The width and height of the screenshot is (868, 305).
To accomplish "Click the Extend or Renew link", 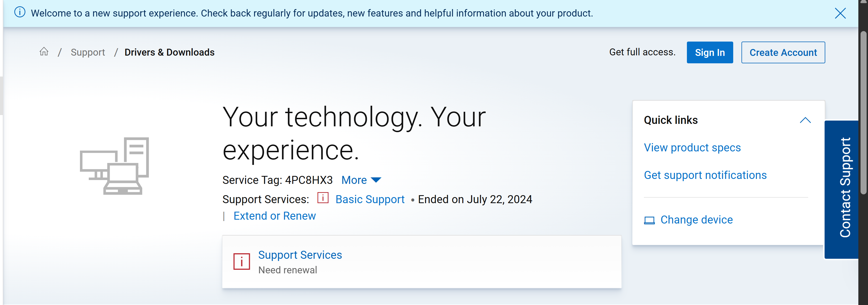I will [274, 216].
